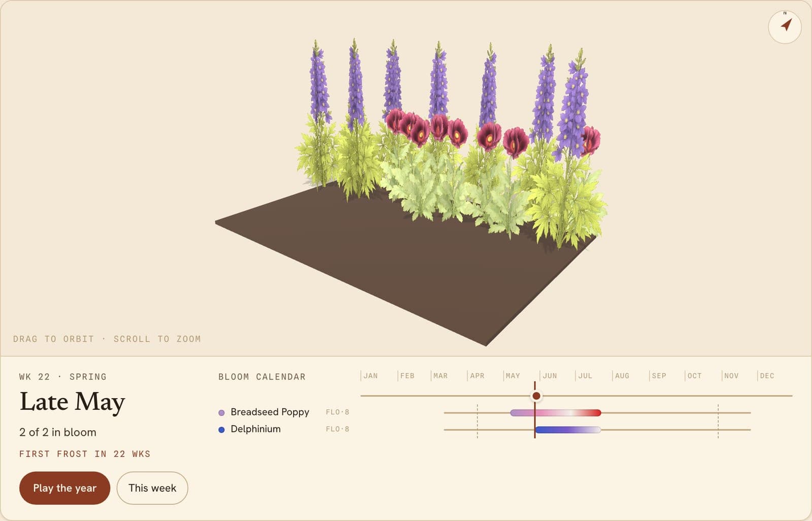Click the FLO·8 tag beside Delphinium

coord(337,429)
